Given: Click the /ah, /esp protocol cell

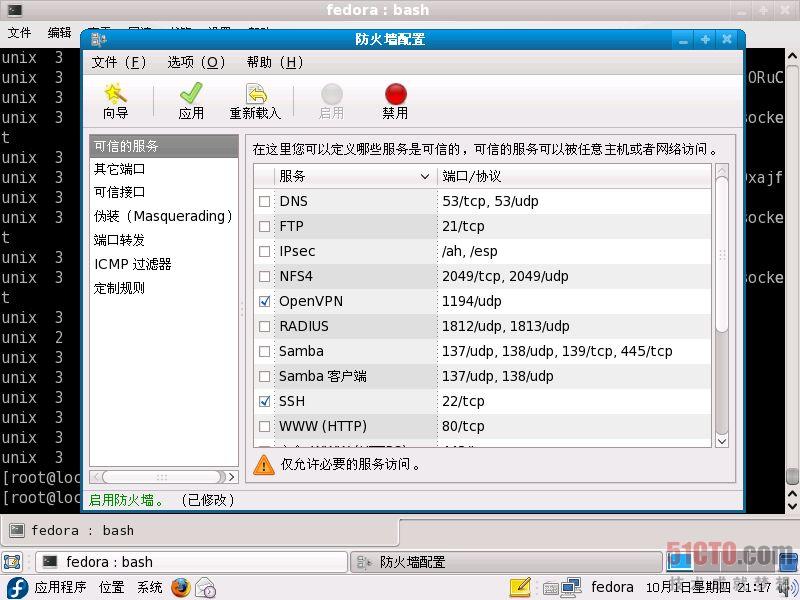Looking at the screenshot, I should tap(574, 251).
